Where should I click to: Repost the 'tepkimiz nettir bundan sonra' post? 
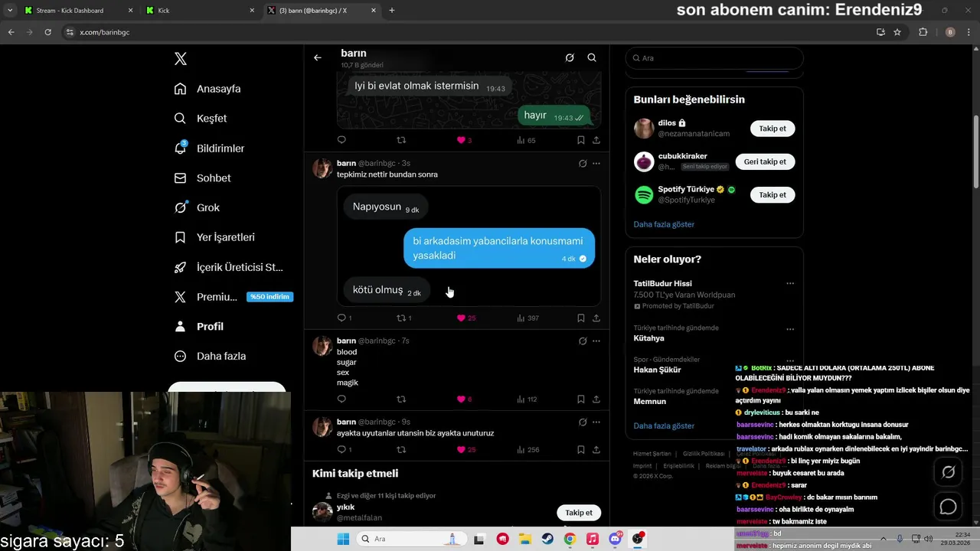(x=403, y=318)
